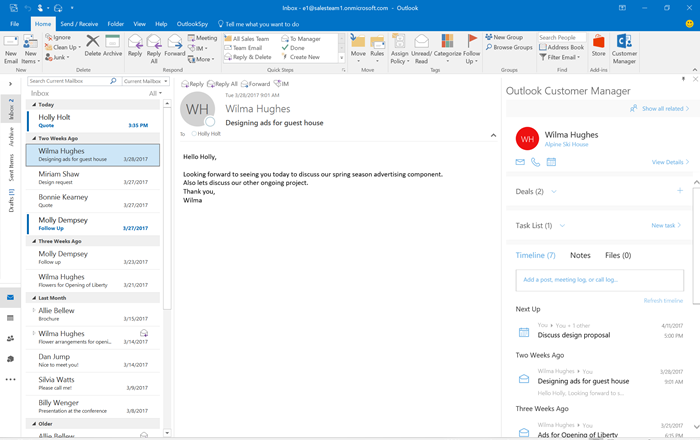Image resolution: width=700 pixels, height=440 pixels.
Task: Click the calendar icon on contact card
Action: pos(551,162)
